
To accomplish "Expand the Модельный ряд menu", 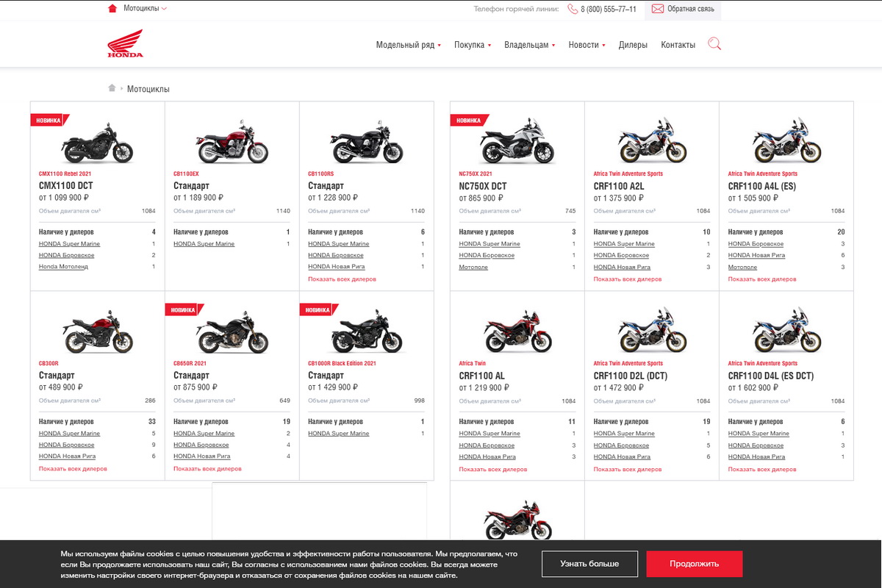I will pos(409,45).
